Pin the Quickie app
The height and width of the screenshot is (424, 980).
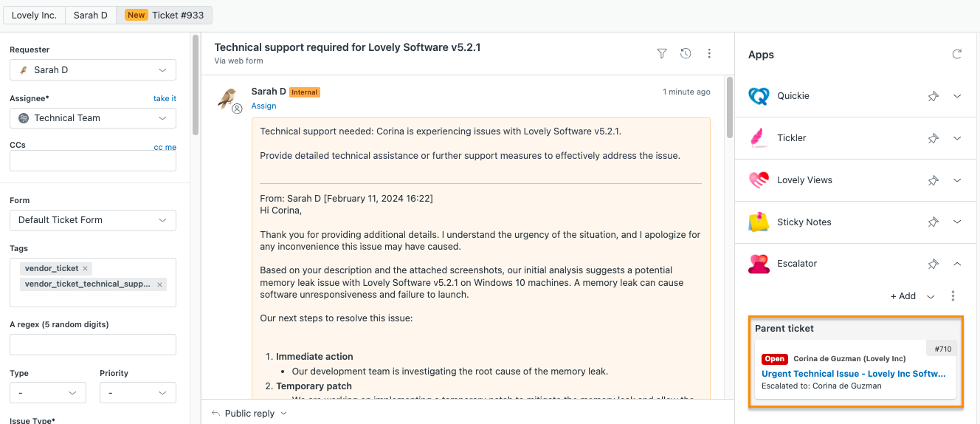tap(934, 96)
